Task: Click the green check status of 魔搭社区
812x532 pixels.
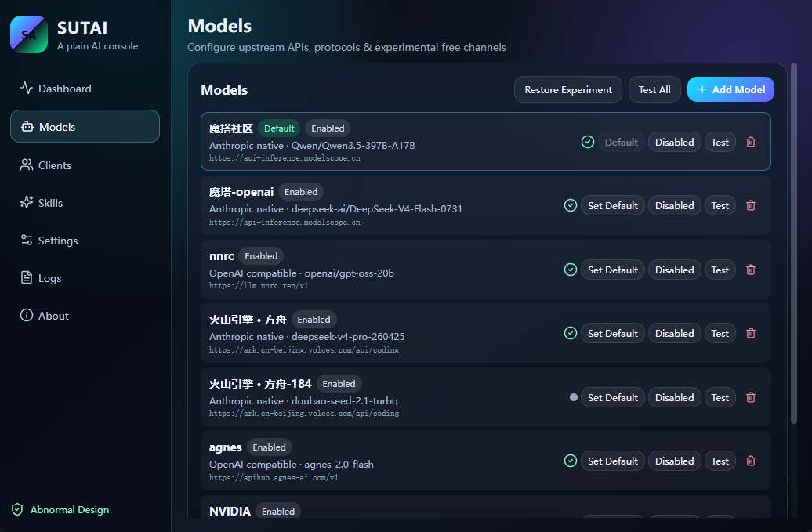Action: click(587, 142)
